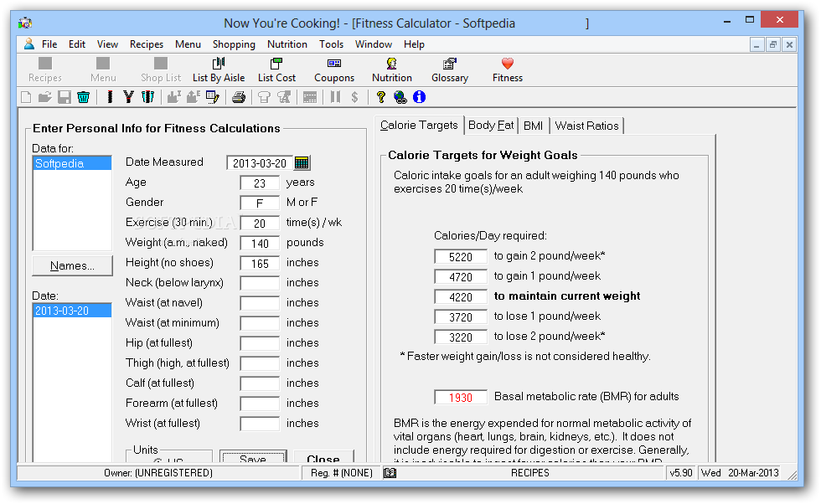821x504 pixels.
Task: Click the Forearm (at fullest) field
Action: click(260, 404)
